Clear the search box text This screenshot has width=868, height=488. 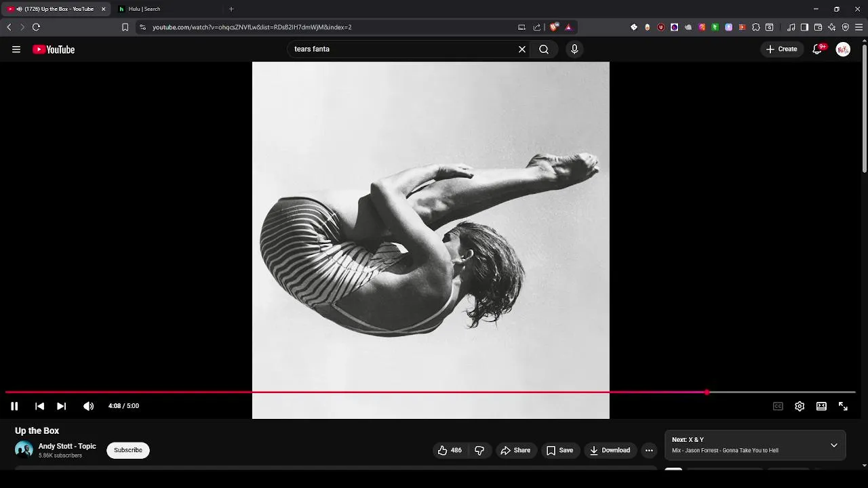522,49
